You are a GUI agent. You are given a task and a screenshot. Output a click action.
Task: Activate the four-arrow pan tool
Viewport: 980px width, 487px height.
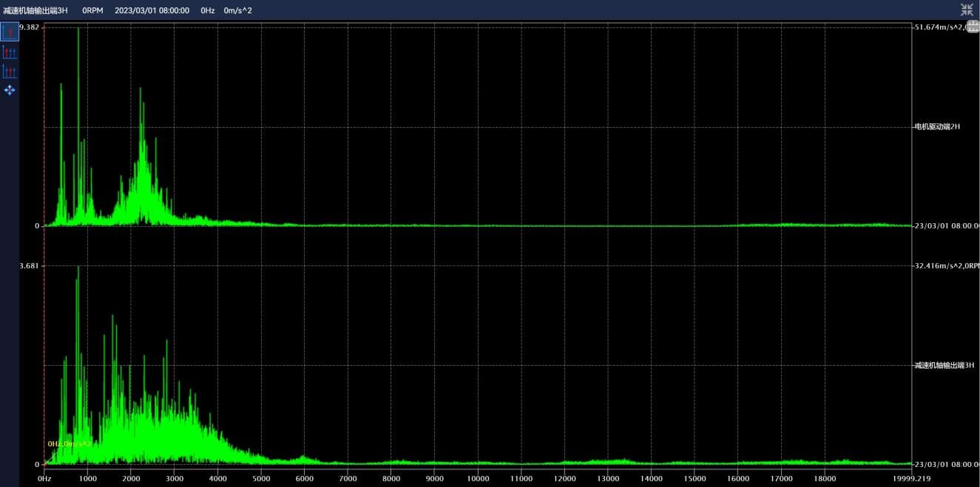[x=10, y=90]
